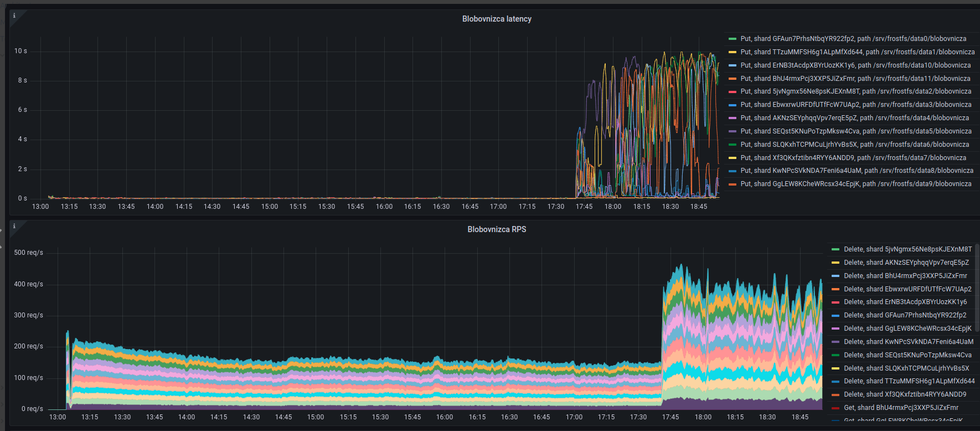Click color swatch of Put shard AKNzSEYphqqVpv7erqE5pZ

click(x=733, y=118)
